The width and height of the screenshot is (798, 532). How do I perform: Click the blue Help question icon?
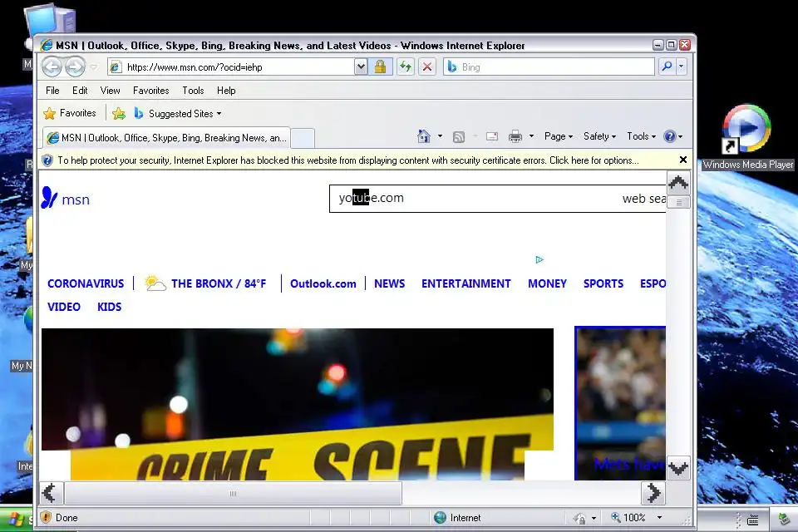coord(670,136)
